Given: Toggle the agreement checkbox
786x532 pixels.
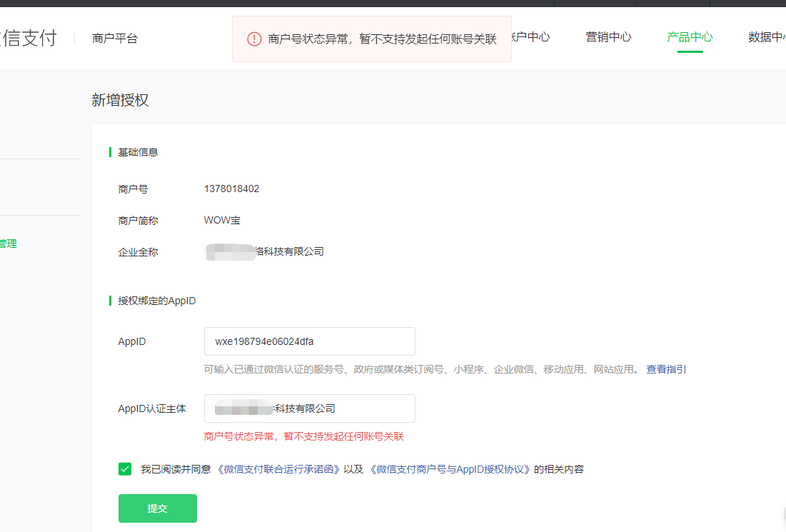Looking at the screenshot, I should pos(125,469).
